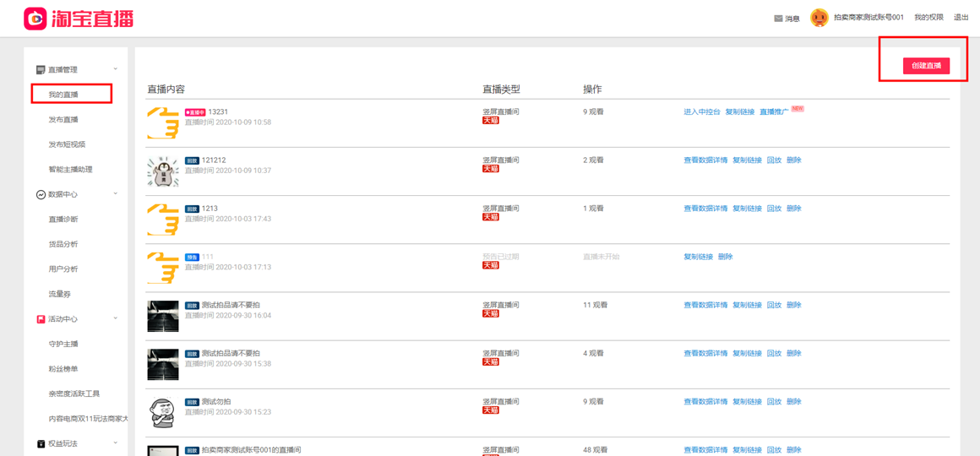Click the 消息 text link in the header
The image size is (980, 456).
[x=792, y=19]
